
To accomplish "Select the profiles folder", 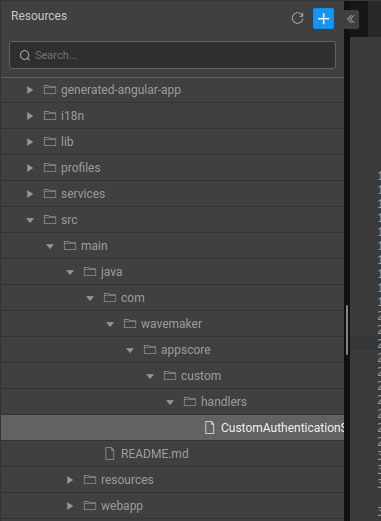I will tap(172, 168).
